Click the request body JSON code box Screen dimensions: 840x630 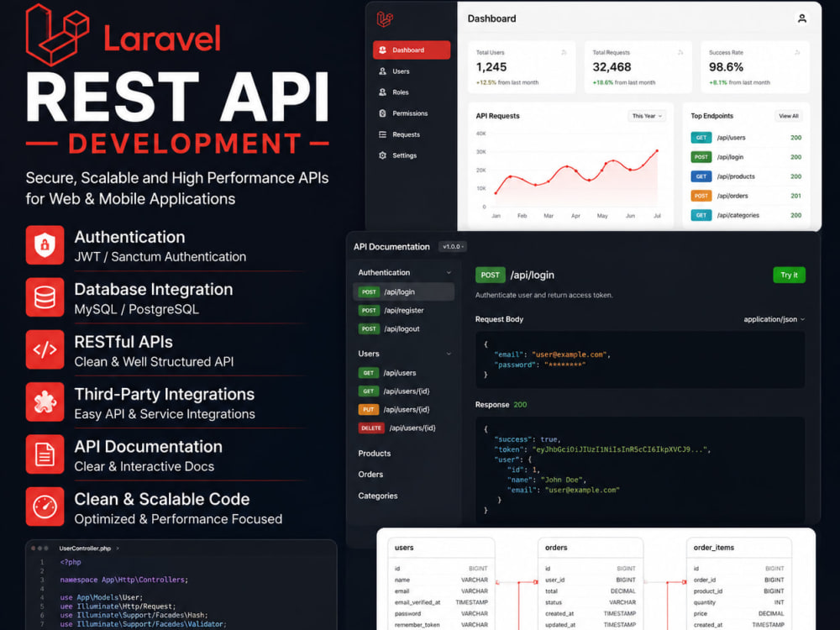click(x=640, y=360)
